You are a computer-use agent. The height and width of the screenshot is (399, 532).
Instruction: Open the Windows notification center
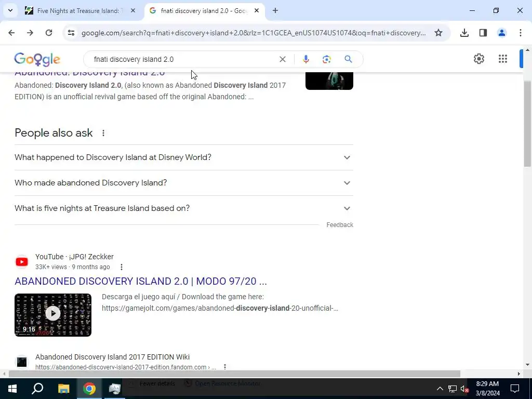tap(515, 389)
